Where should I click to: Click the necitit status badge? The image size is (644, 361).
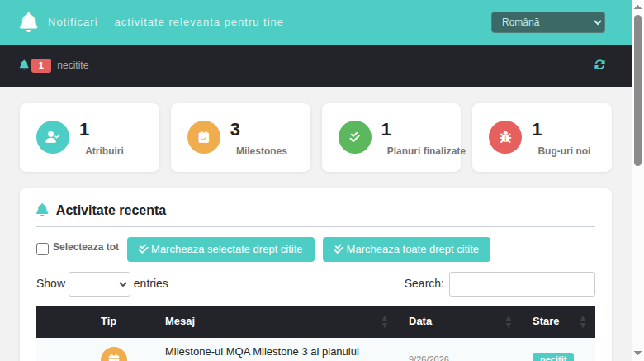pos(553,357)
